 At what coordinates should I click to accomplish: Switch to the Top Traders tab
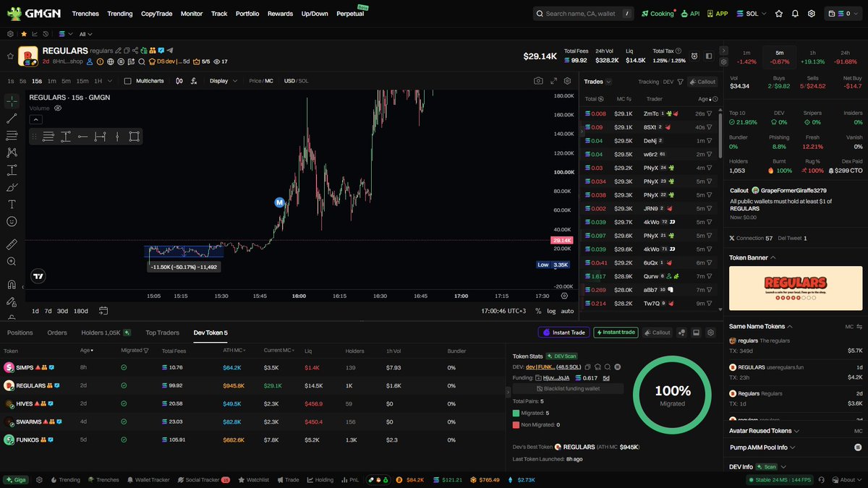(x=162, y=333)
